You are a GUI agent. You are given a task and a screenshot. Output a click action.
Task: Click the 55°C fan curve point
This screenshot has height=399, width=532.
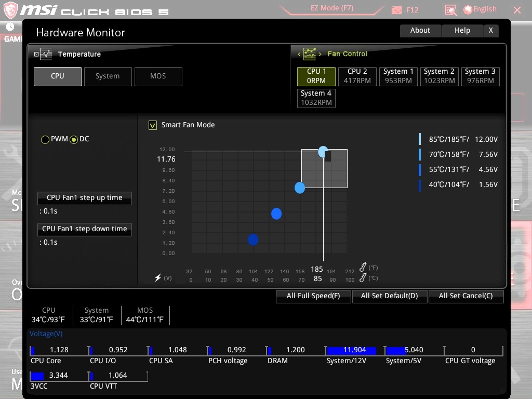point(276,214)
